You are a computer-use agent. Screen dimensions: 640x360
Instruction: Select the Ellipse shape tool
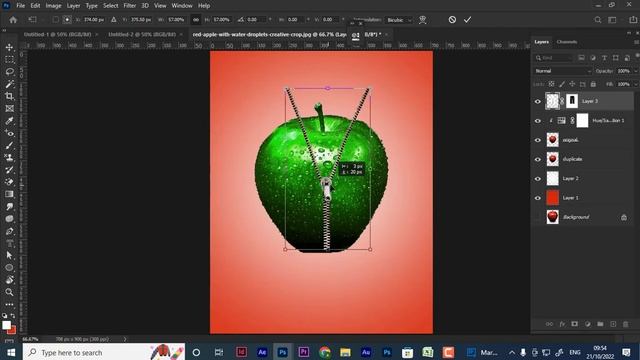pyautogui.click(x=9, y=268)
